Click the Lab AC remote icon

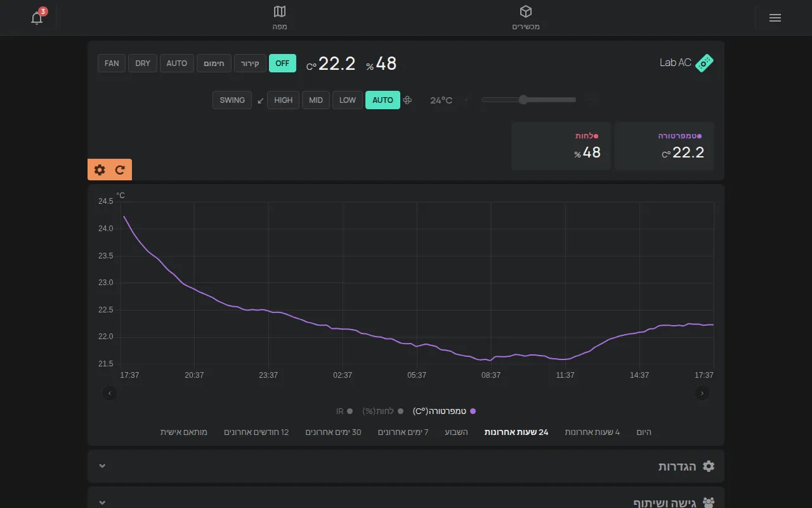coord(704,63)
